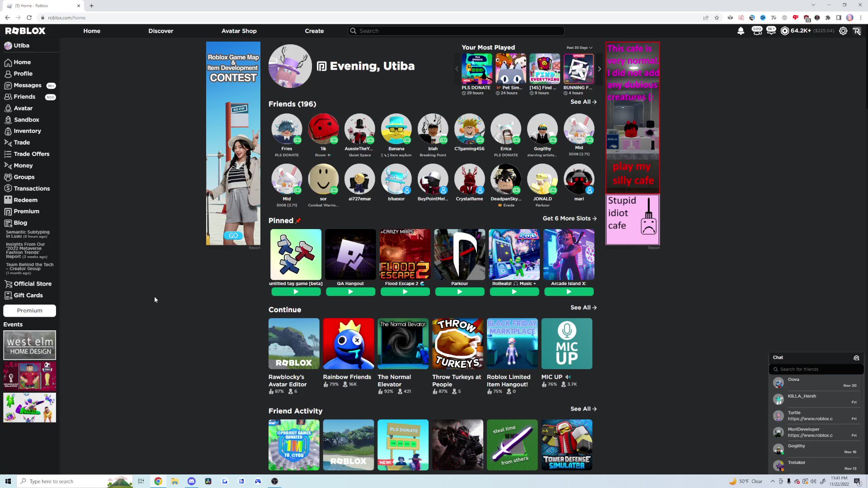
Task: Expand the Past 30 Days dropdown
Action: [579, 47]
